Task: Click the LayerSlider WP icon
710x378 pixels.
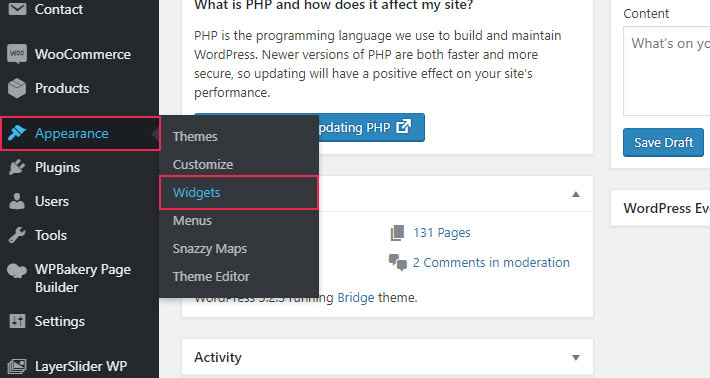Action: point(17,366)
